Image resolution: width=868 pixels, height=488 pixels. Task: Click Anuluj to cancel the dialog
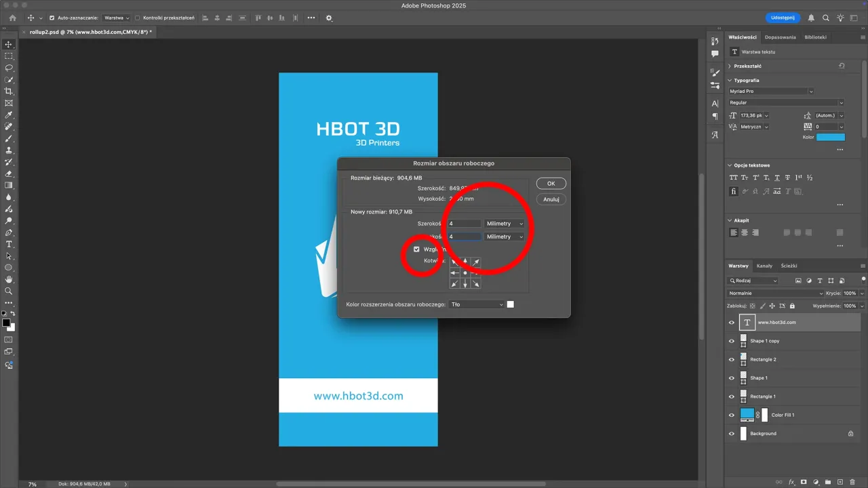point(551,199)
